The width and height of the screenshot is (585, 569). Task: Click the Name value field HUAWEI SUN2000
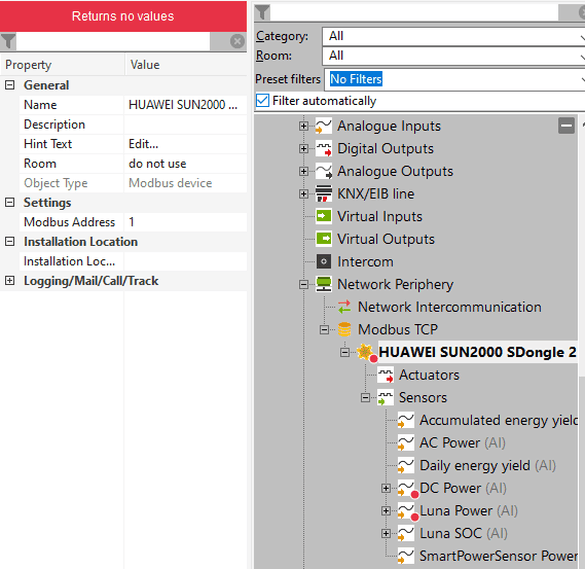pos(185,105)
